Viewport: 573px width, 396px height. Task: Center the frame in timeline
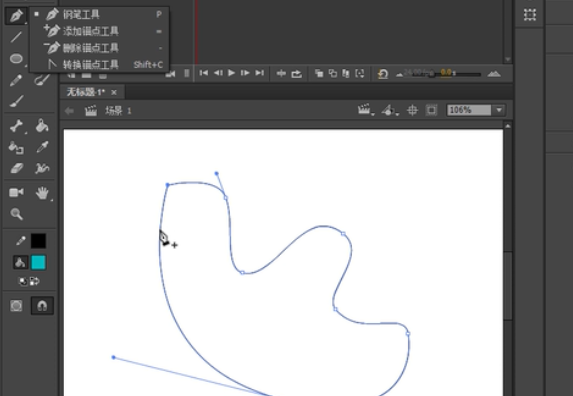pyautogui.click(x=281, y=74)
